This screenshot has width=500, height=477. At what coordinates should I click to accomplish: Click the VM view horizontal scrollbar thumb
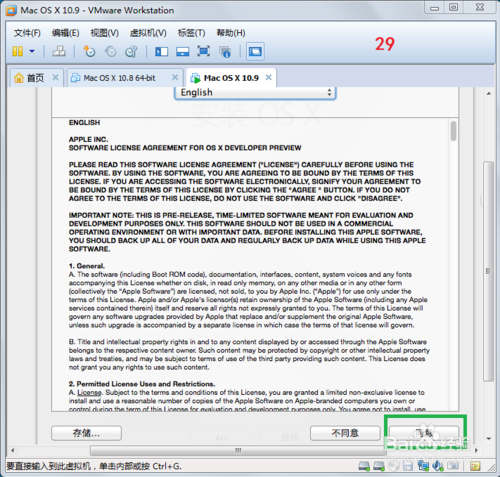[x=238, y=450]
